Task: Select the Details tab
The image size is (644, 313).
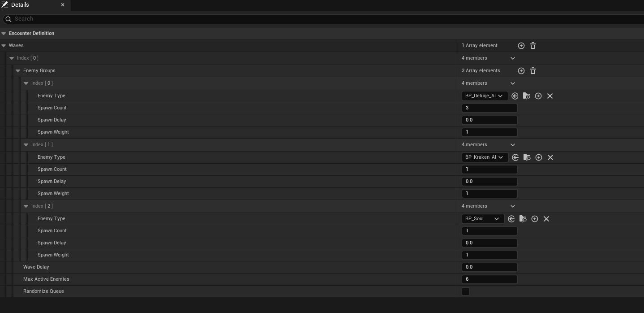Action: (20, 5)
